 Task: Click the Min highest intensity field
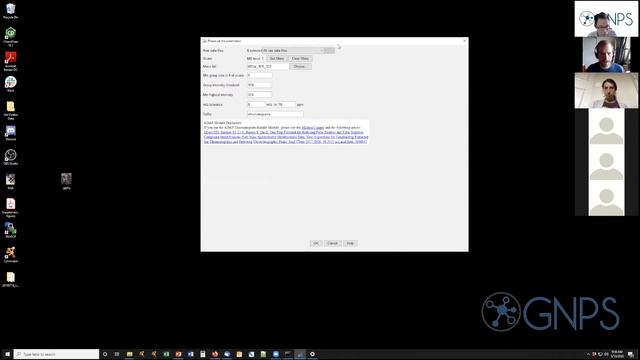(260, 95)
